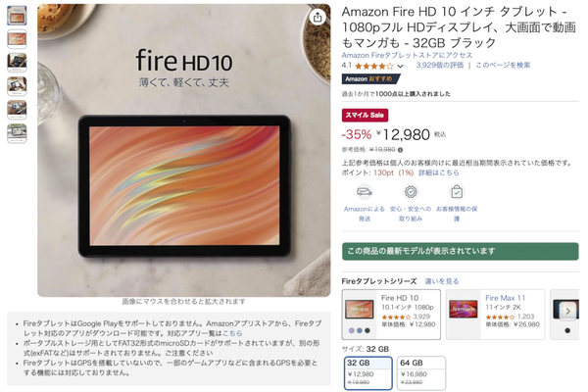Image resolution: width=588 pixels, height=392 pixels.
Task: Select the 32 GB size option
Action: coord(367,372)
